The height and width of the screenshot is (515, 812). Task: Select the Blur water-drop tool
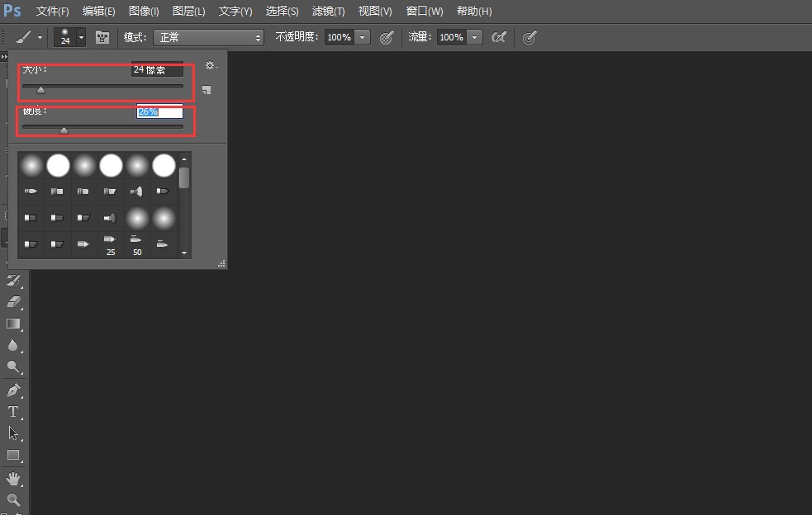pos(13,345)
